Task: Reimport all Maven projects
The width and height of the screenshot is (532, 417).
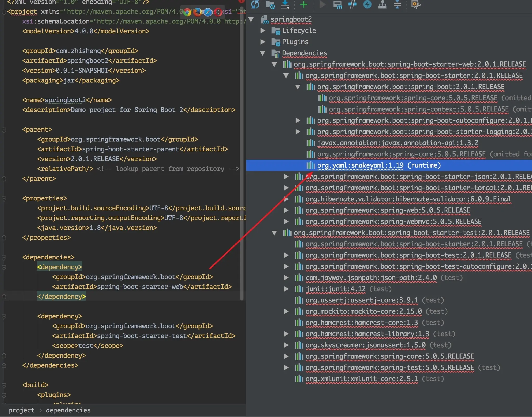Action: [255, 5]
